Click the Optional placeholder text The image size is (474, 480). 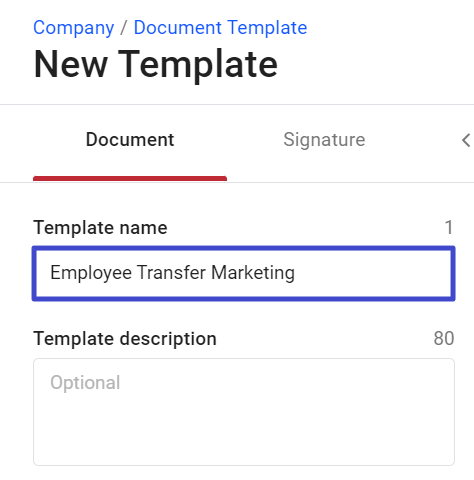85,382
